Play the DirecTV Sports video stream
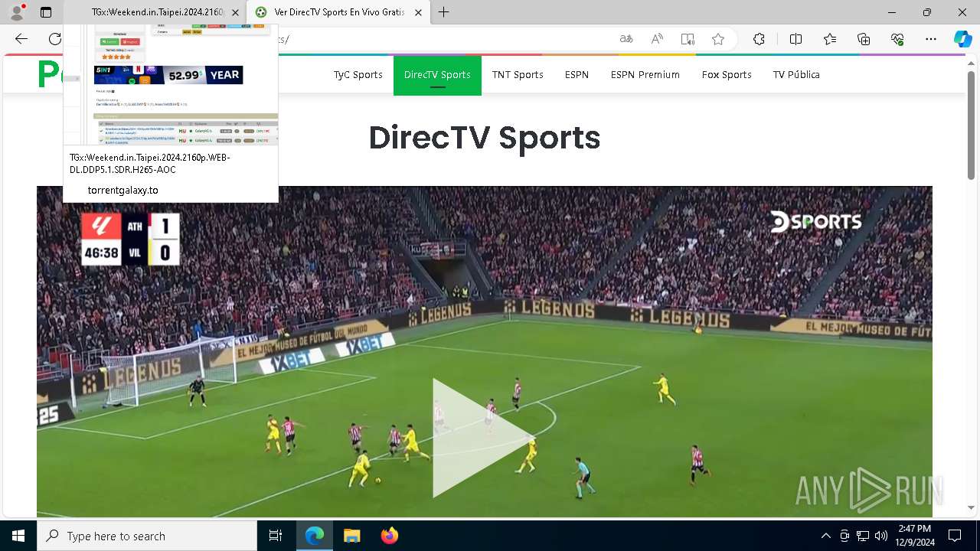 coord(482,439)
